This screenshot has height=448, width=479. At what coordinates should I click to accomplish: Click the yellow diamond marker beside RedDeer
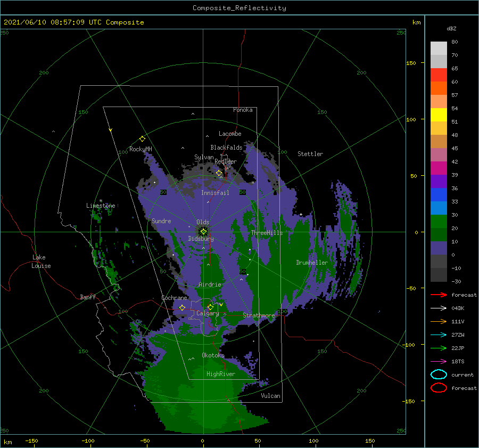tap(219, 173)
